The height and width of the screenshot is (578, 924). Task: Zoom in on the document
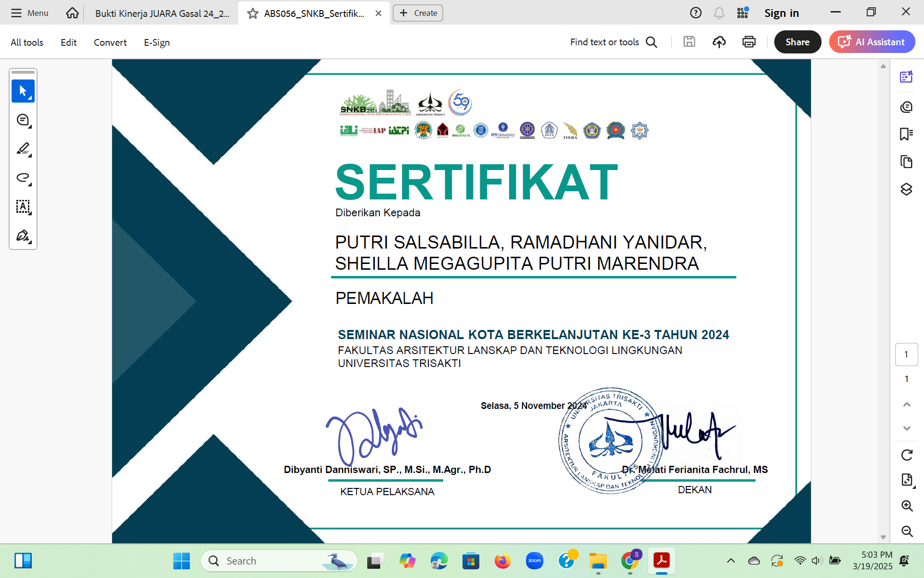point(907,506)
